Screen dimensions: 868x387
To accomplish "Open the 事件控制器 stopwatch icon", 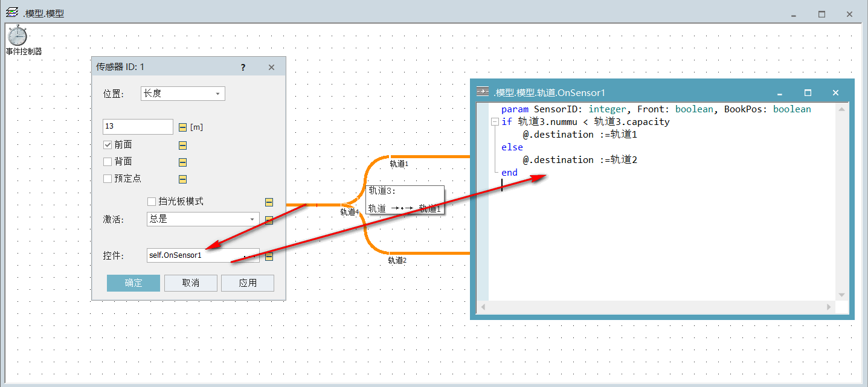I will [x=18, y=36].
